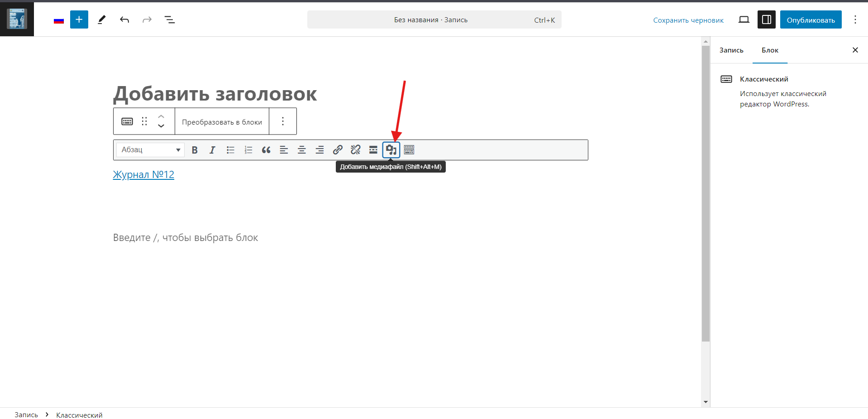Viewport: 868px width, 419px height.
Task: Remove link with the unlink icon
Action: point(355,150)
